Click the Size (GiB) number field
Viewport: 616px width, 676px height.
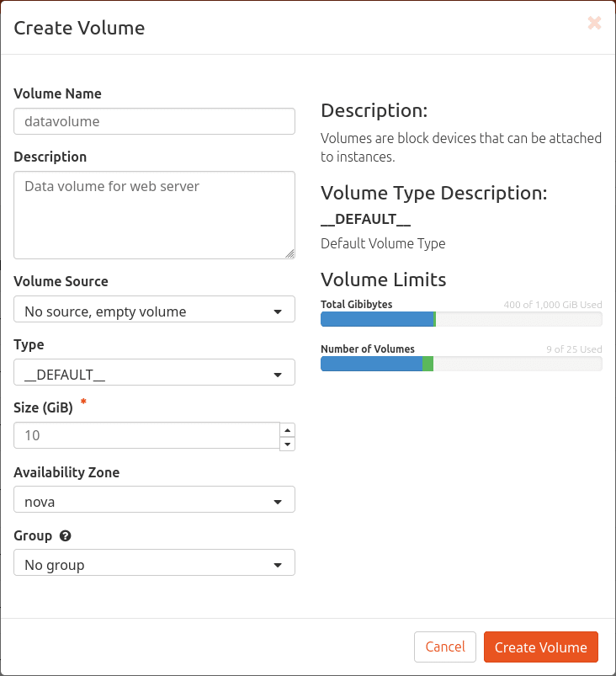pyautogui.click(x=146, y=435)
